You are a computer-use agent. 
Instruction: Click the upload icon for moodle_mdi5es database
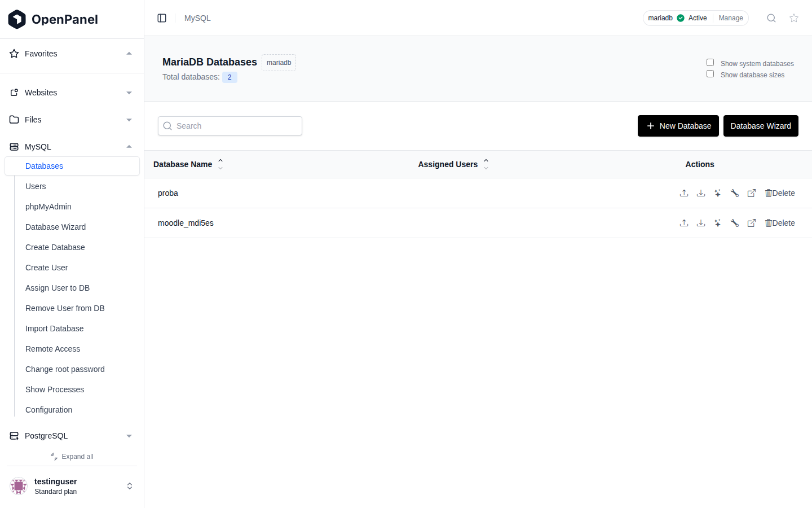click(684, 223)
